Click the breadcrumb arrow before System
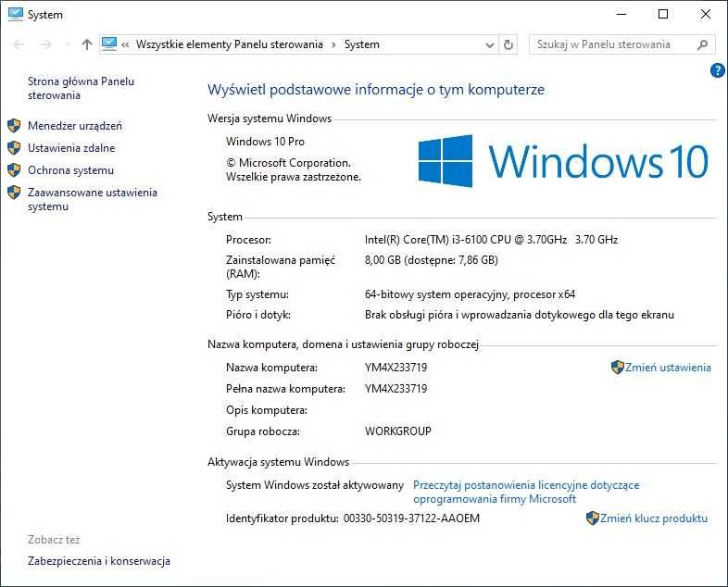 333,45
